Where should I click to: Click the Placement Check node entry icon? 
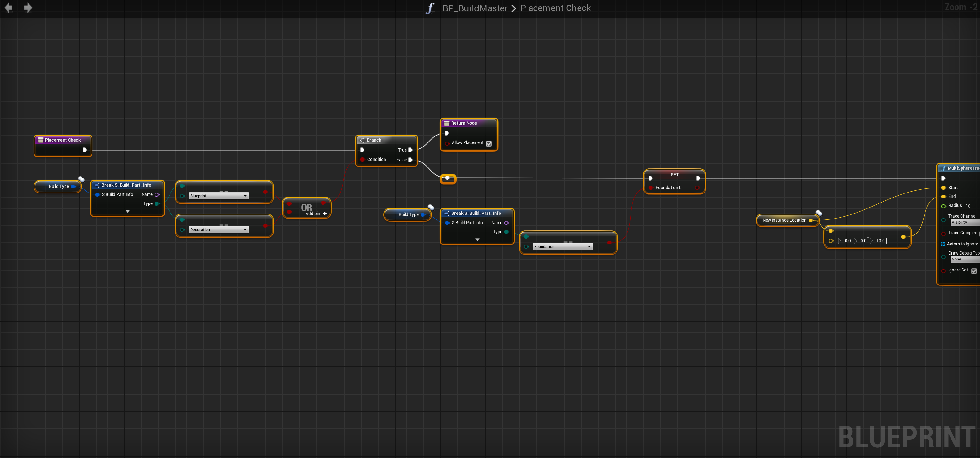40,140
